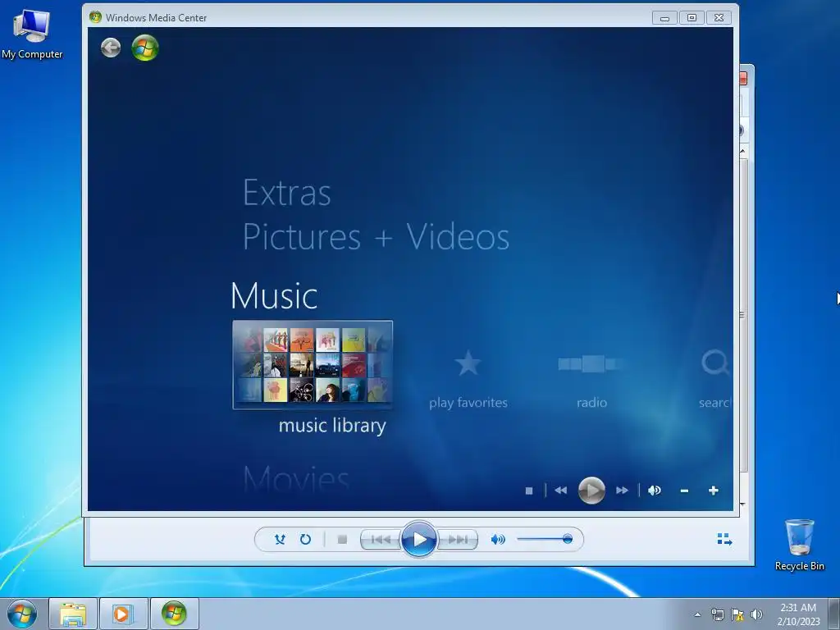Screen dimensions: 840x630
Task: Open the music library tile
Action: coord(313,364)
